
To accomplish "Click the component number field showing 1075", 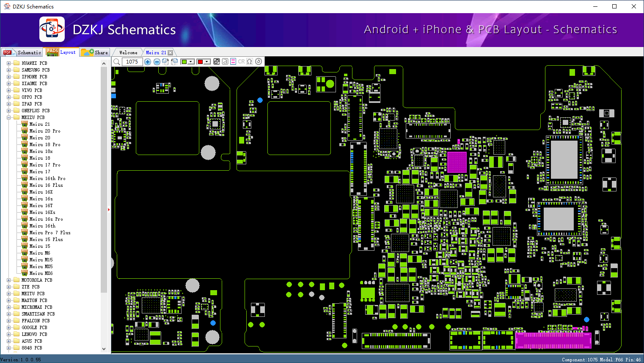I will point(132,62).
